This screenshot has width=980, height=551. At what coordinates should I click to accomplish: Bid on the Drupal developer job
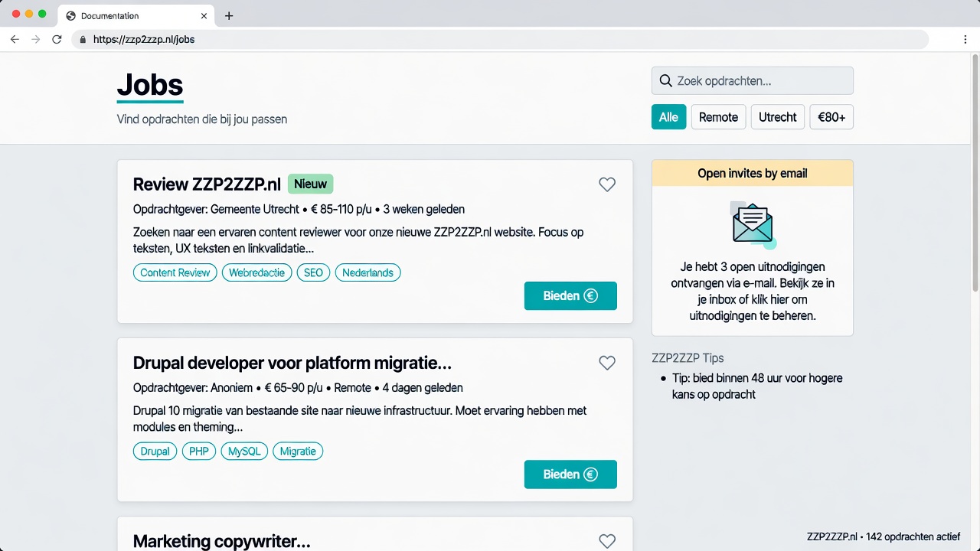click(570, 474)
